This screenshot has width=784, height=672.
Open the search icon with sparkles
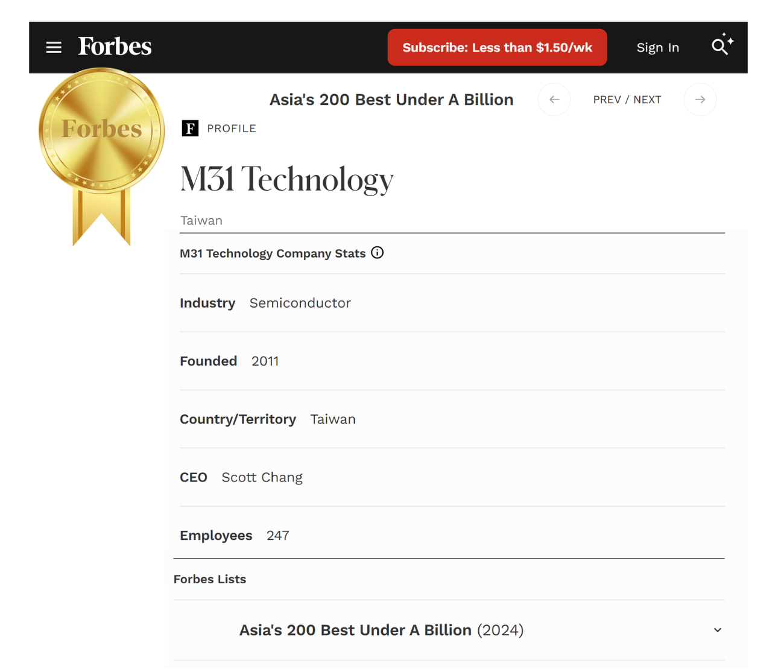tap(721, 45)
